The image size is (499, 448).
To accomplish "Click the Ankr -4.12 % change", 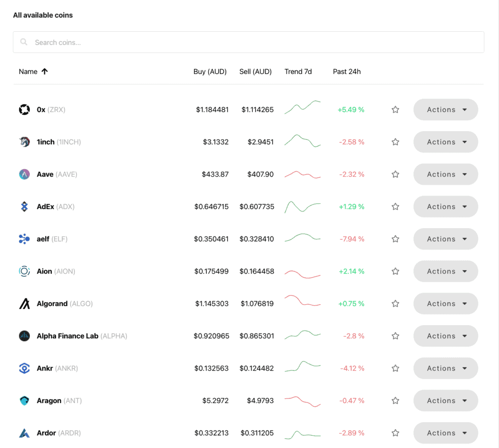I will click(x=352, y=368).
